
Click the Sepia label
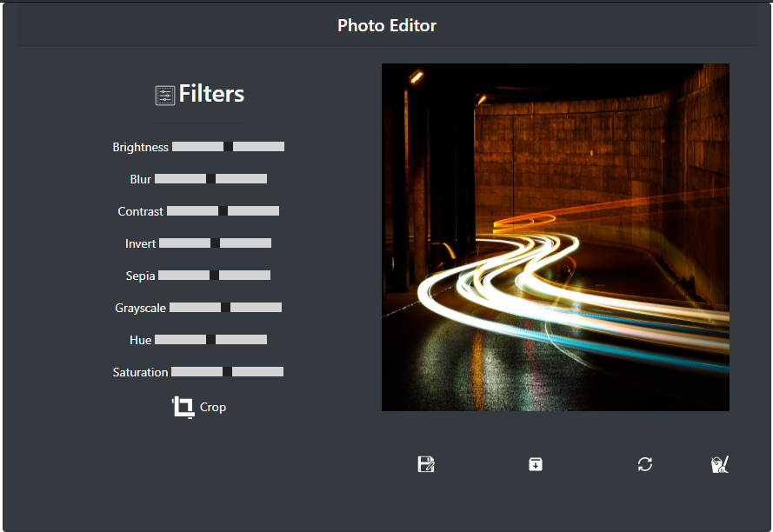click(141, 276)
